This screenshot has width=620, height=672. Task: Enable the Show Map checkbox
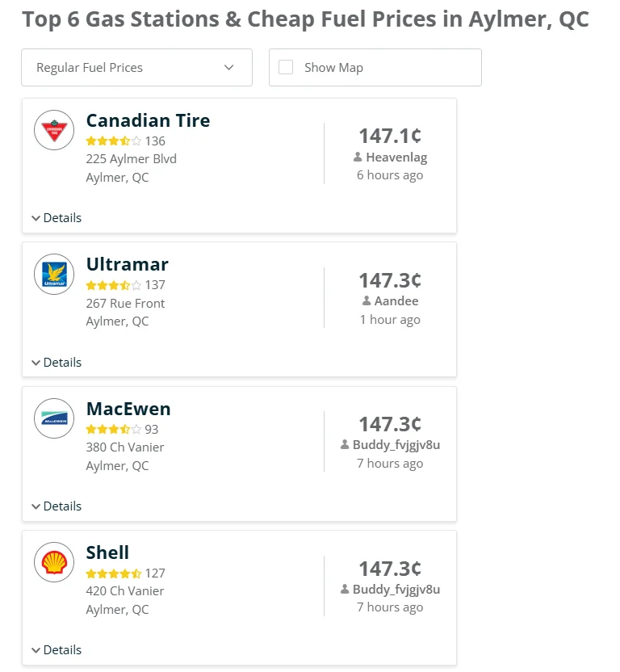[x=286, y=67]
